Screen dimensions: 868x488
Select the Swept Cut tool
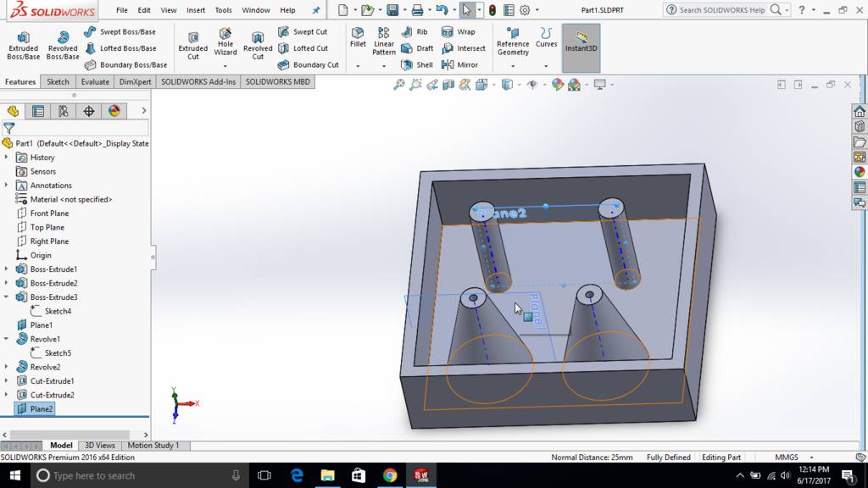(x=303, y=32)
